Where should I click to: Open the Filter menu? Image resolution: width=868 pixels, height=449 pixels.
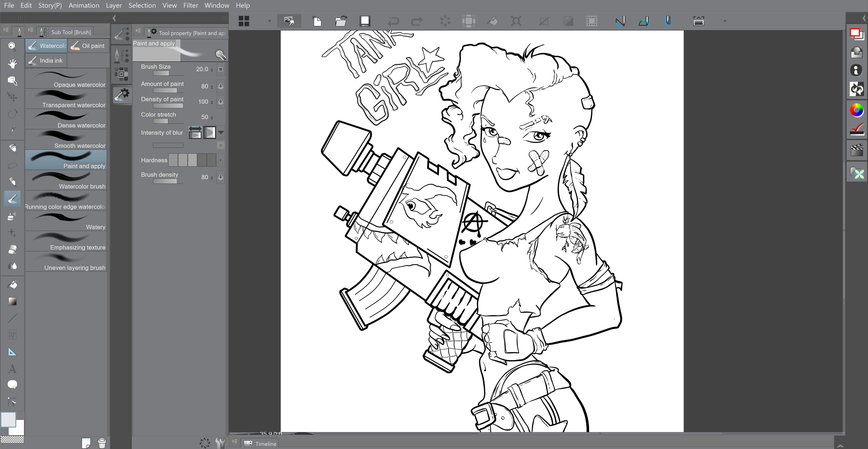190,5
